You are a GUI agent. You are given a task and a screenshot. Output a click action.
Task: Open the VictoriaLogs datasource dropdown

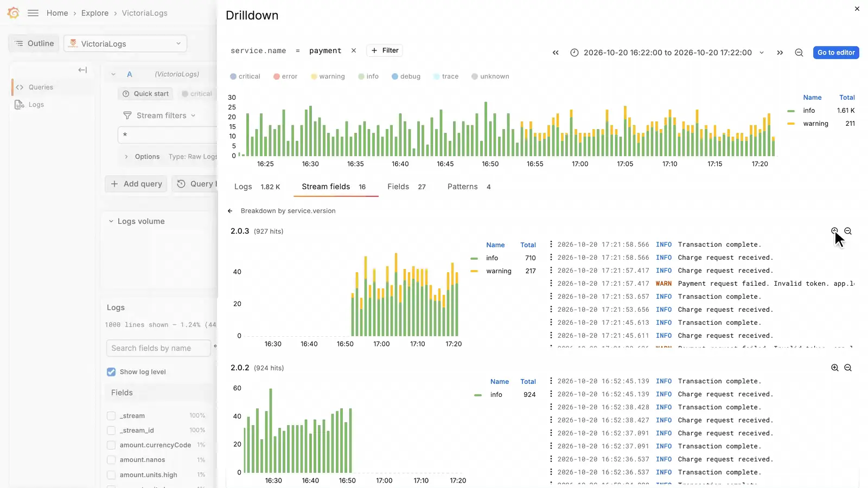point(125,44)
